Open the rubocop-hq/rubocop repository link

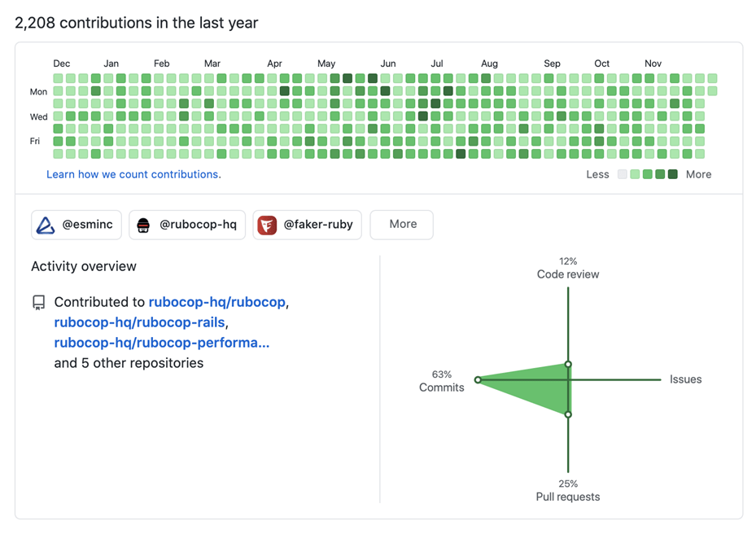pyautogui.click(x=217, y=302)
